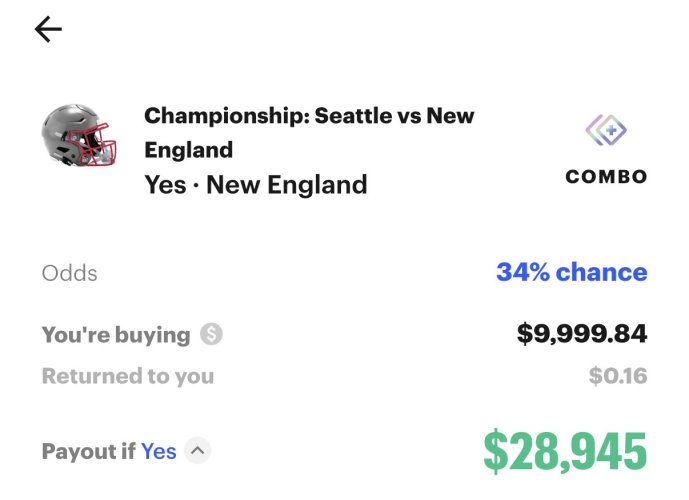Select the 34% chance odds value
Screen dimensions: 689x500
coord(571,272)
